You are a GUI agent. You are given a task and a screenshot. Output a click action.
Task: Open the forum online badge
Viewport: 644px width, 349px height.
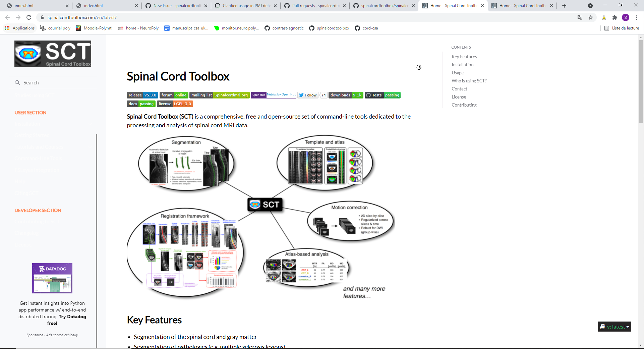174,95
